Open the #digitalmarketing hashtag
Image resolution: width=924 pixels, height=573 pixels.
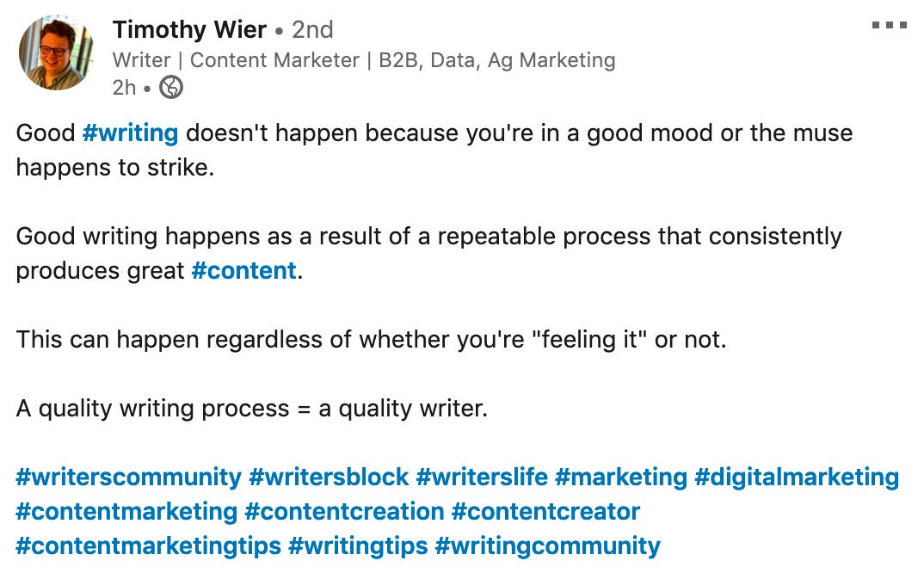(797, 477)
